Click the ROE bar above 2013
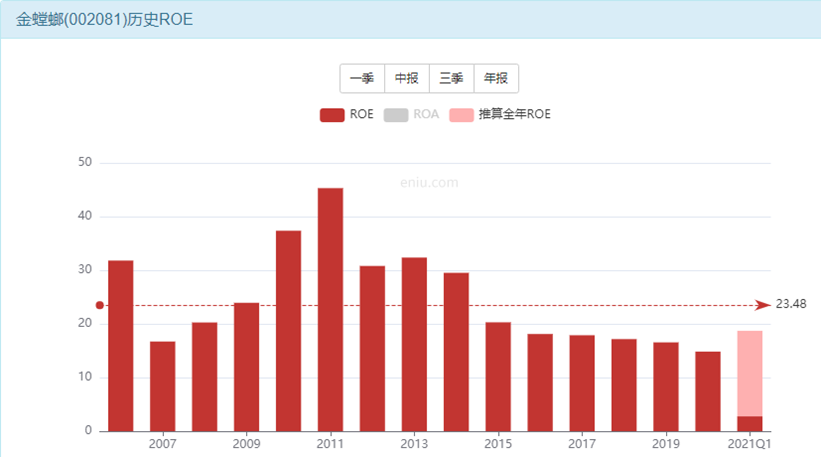This screenshot has height=457, width=821. (414, 344)
